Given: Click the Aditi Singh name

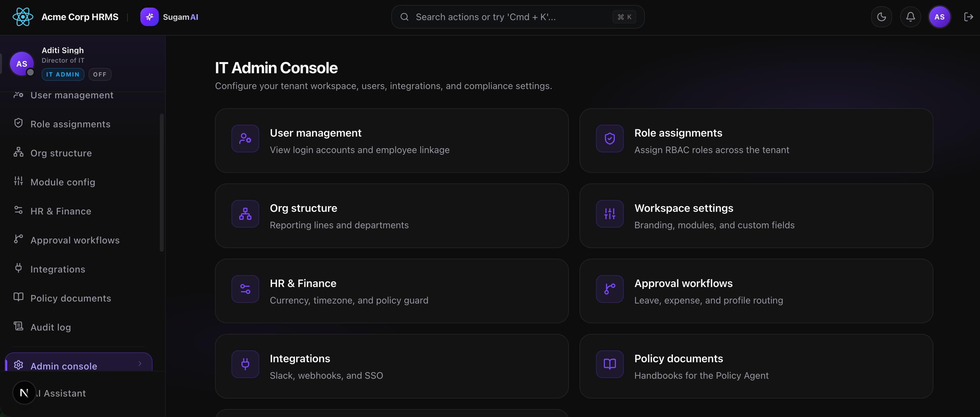Looking at the screenshot, I should click(62, 50).
